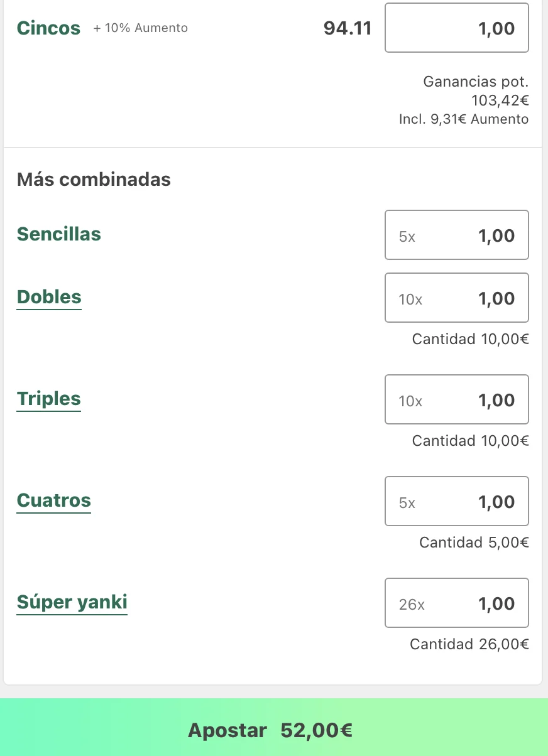Open the Súper yanki link
The image size is (548, 756).
point(72,602)
